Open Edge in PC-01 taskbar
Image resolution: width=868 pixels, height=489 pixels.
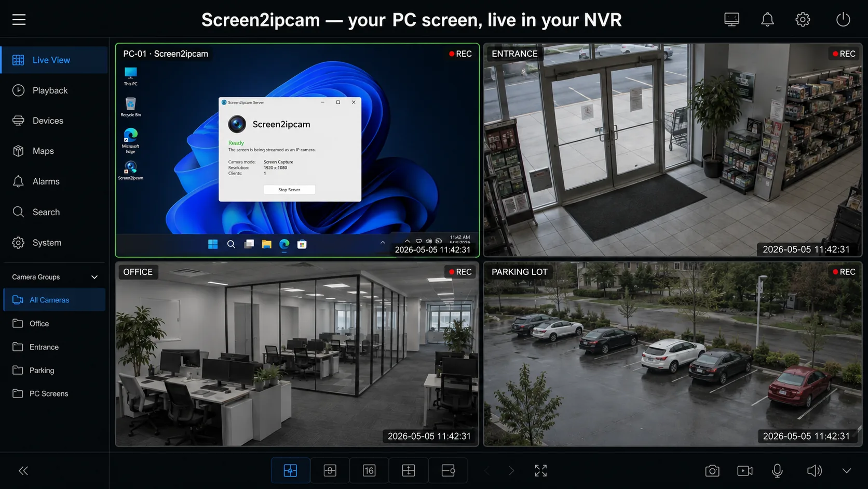(x=284, y=244)
